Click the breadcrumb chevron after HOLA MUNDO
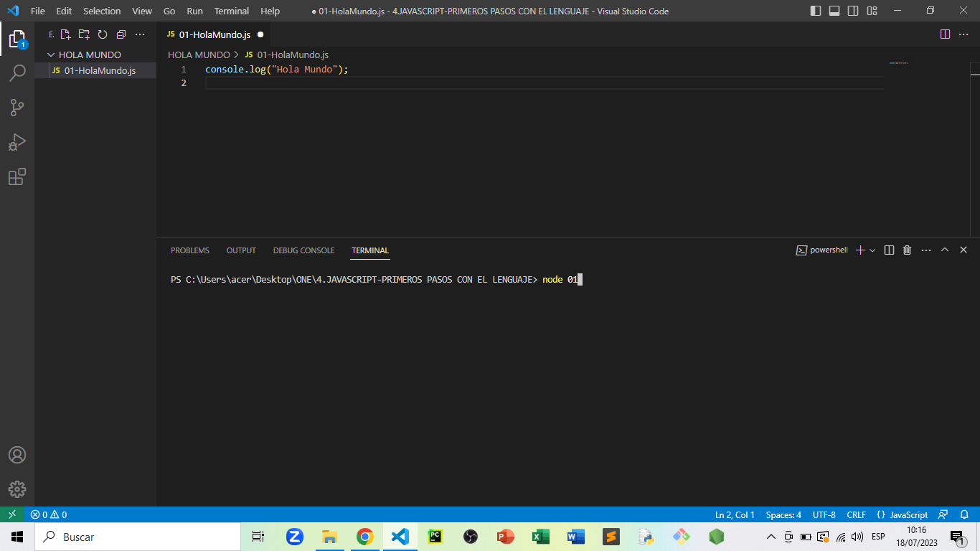Image resolution: width=980 pixels, height=551 pixels. click(x=237, y=55)
